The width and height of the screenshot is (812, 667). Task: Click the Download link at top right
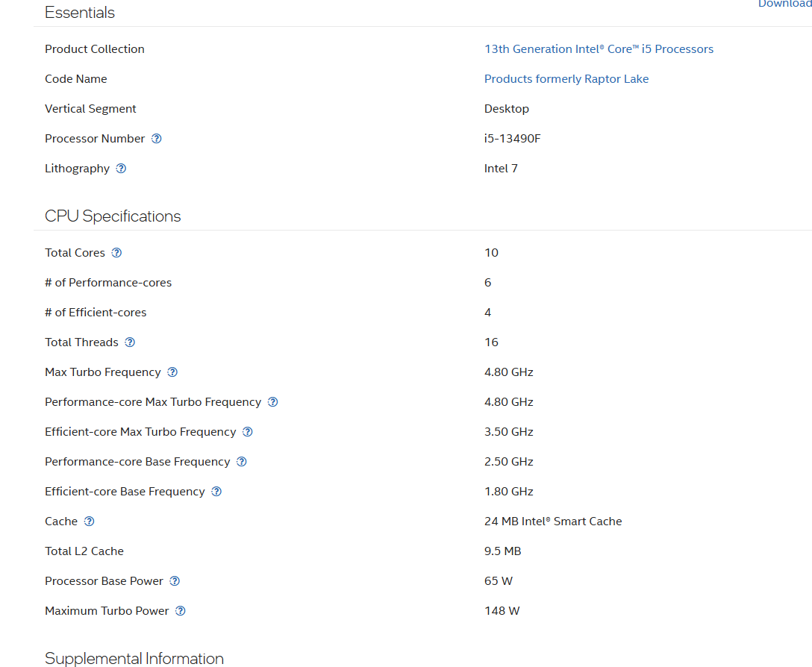[784, 4]
